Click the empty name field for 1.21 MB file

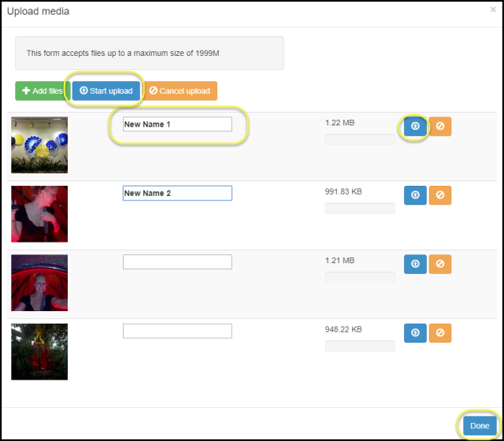click(x=177, y=262)
